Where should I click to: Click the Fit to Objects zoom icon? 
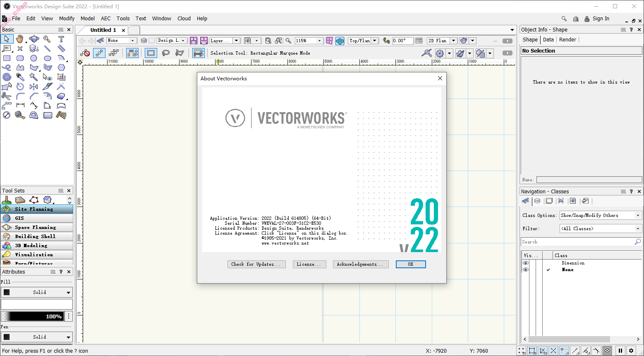click(278, 41)
